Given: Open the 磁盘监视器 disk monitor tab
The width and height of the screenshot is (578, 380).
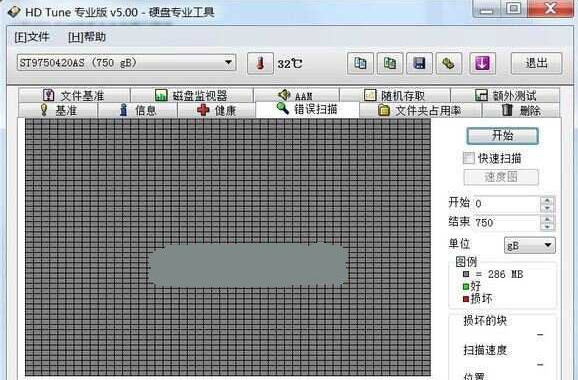Looking at the screenshot, I should (192, 95).
